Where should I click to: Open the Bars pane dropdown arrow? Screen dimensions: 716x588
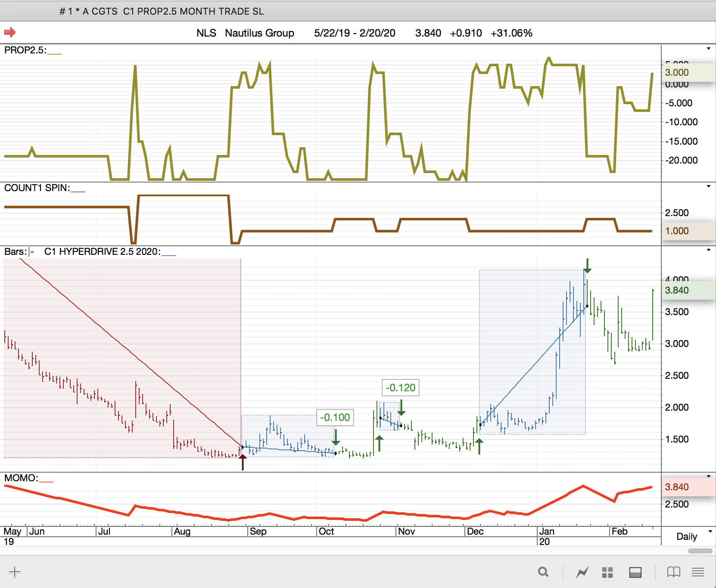tap(709, 250)
